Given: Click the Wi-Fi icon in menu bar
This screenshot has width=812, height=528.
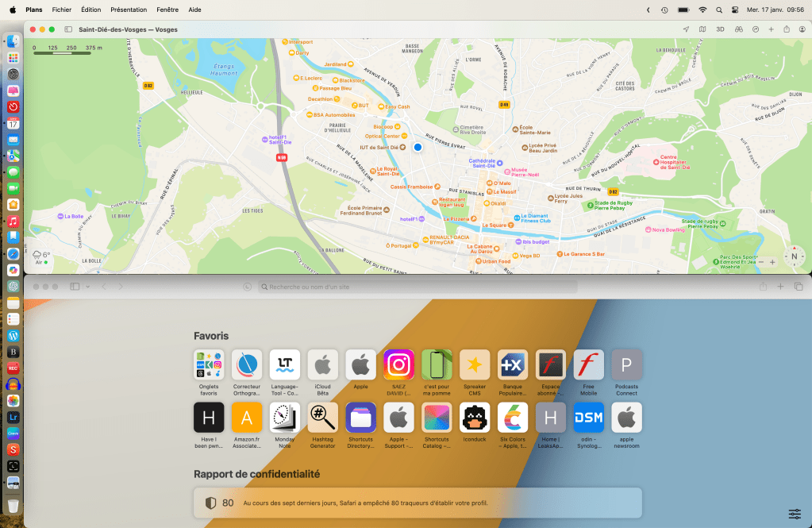Looking at the screenshot, I should 702,10.
